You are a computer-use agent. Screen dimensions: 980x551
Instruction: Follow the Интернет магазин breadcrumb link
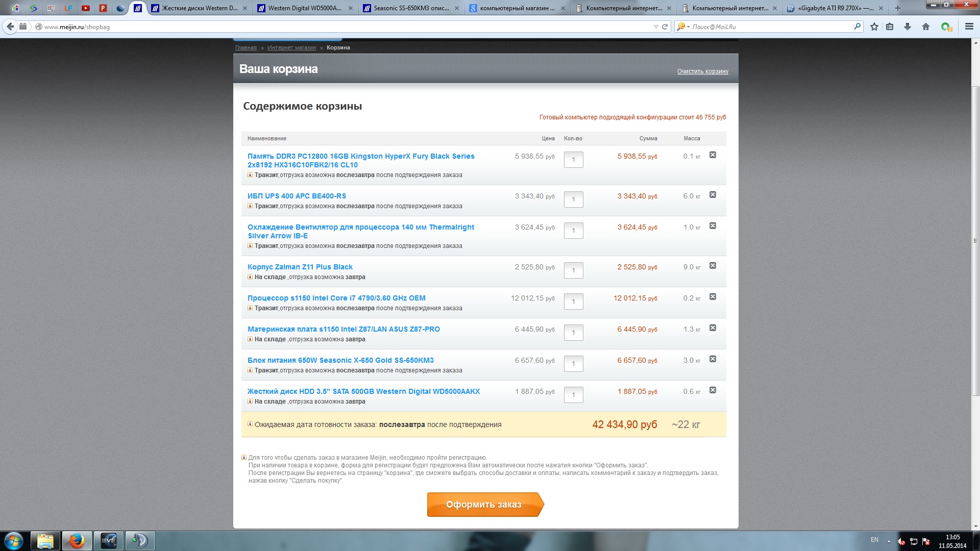(291, 47)
